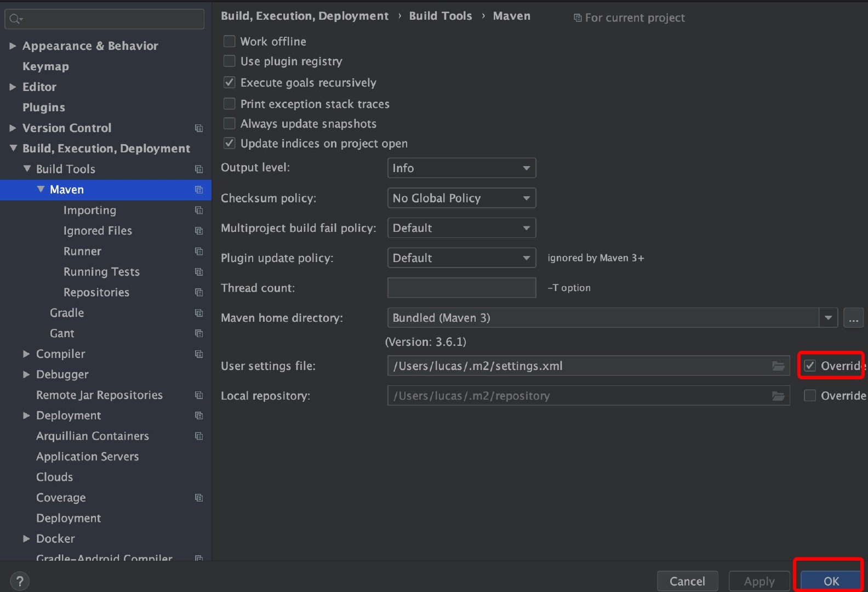
Task: Expand Appearance & Behavior section
Action: point(13,46)
